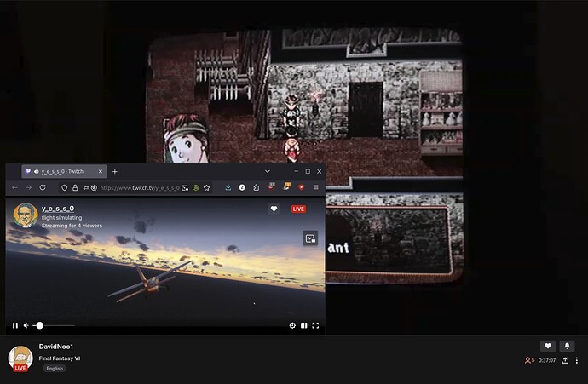Click the 0:37:07 stream uptime

pos(547,360)
